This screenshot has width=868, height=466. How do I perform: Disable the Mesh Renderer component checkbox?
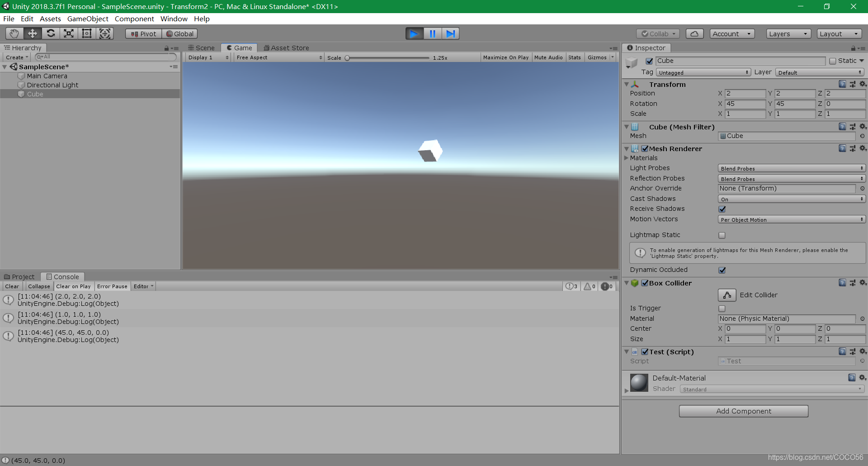point(645,148)
